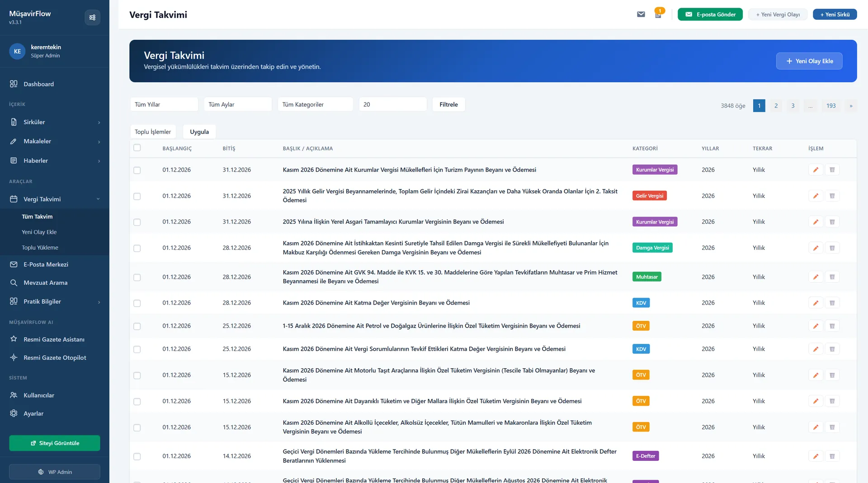Expand the Pratik Bilgiler sidebar menu
868x483 pixels.
[54, 302]
